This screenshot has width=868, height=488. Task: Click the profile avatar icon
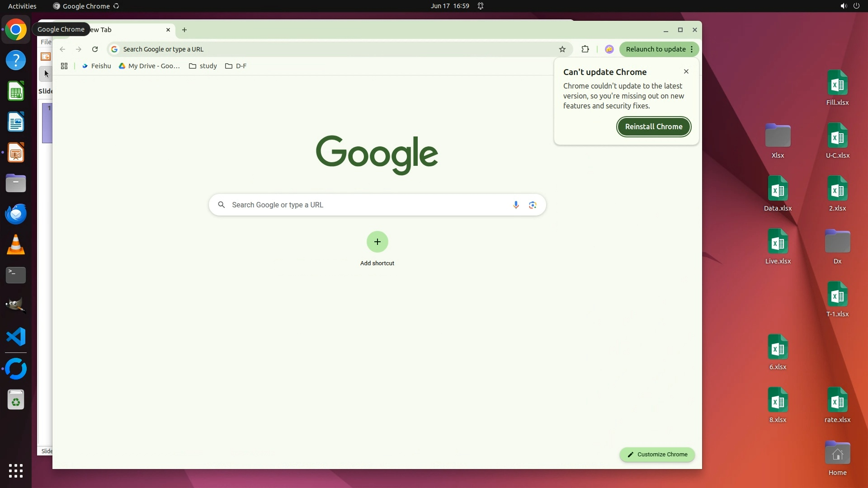609,49
